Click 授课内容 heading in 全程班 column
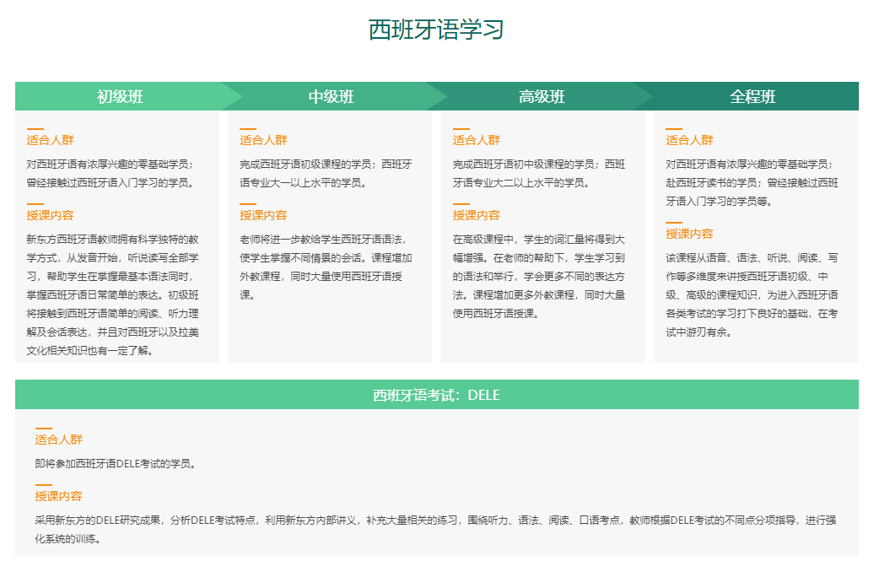The image size is (890, 588). 689,234
